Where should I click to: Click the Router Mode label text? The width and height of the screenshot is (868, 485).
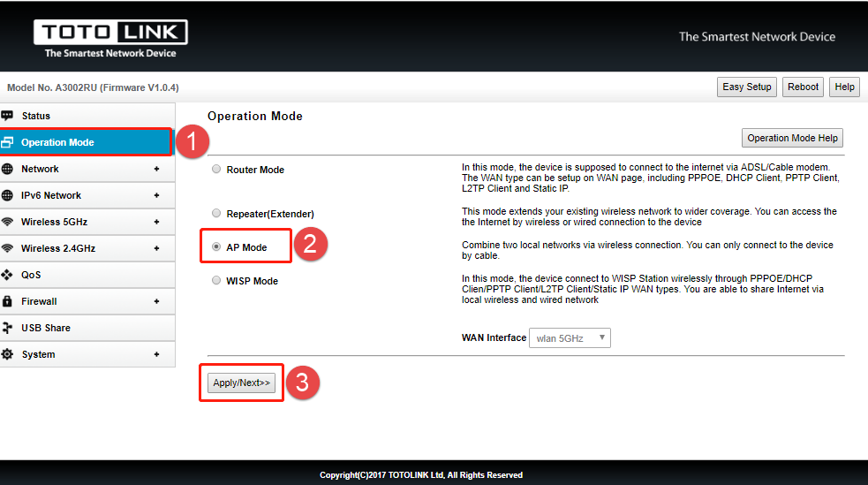point(255,170)
